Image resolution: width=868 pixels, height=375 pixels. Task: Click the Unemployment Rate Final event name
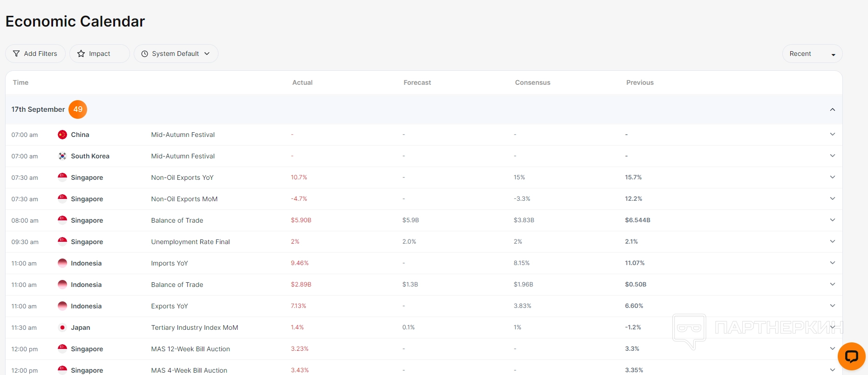tap(191, 242)
